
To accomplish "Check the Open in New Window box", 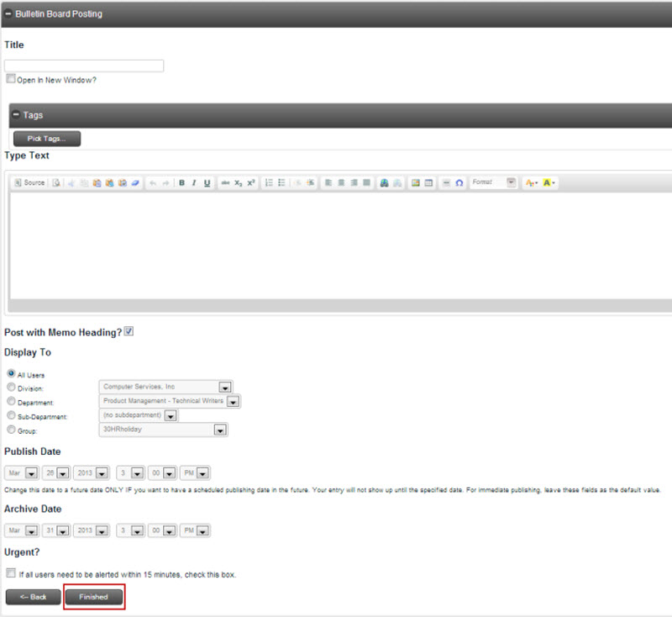I will (11, 79).
